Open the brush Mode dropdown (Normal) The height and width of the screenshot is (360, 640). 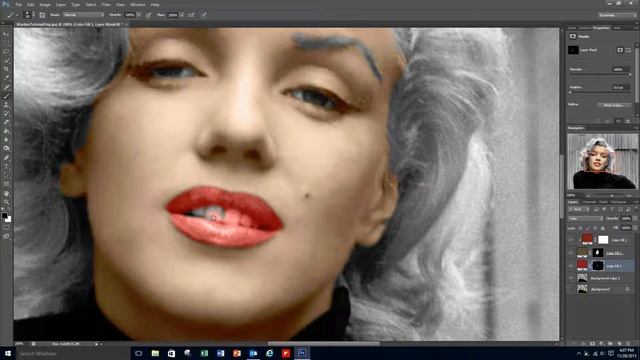83,15
